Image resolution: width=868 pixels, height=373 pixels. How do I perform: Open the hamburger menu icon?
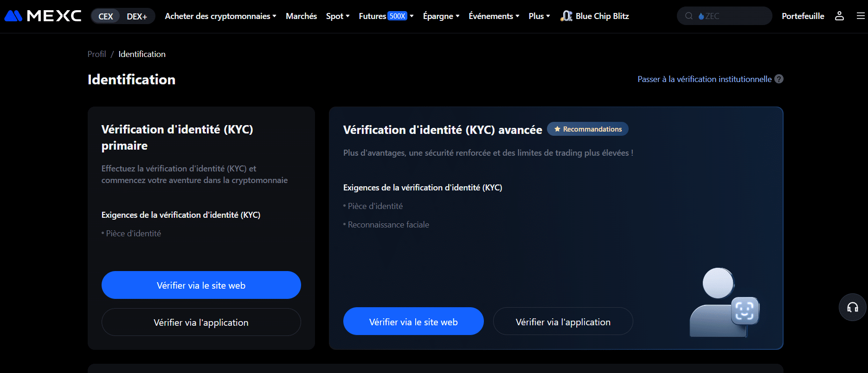click(861, 16)
